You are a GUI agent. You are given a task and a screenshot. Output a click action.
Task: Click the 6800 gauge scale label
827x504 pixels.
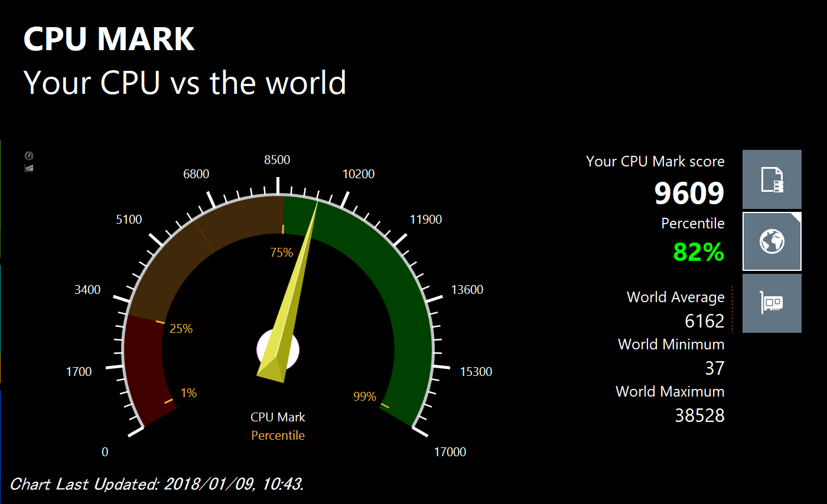click(x=196, y=174)
